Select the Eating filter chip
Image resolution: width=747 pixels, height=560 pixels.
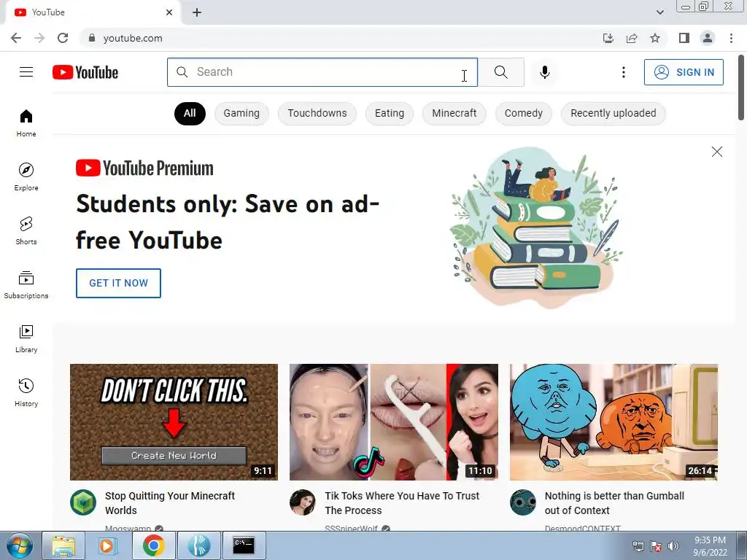coord(390,113)
